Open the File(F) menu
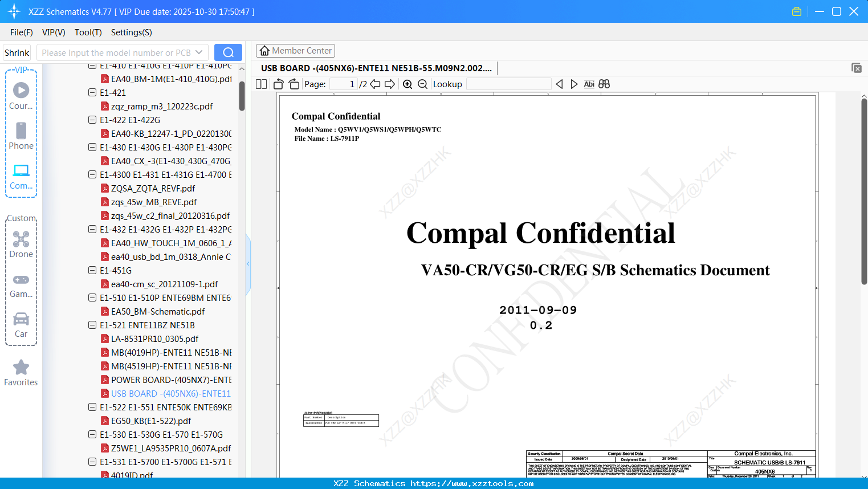868x489 pixels. [x=22, y=32]
